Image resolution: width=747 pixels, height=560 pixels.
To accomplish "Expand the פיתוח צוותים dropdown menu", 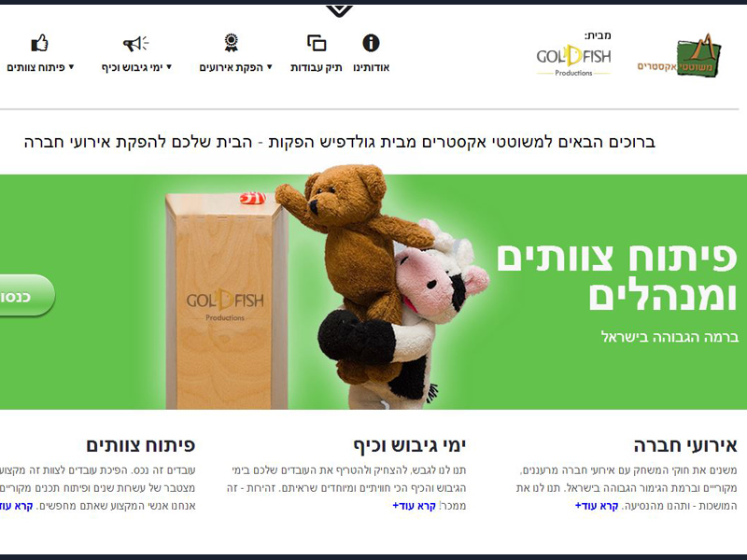I will (x=40, y=67).
